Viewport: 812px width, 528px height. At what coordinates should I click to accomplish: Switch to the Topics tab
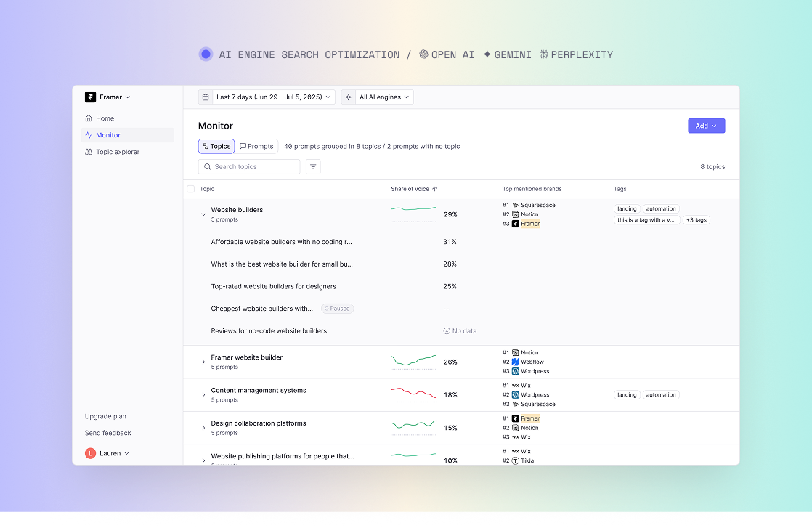click(x=216, y=147)
